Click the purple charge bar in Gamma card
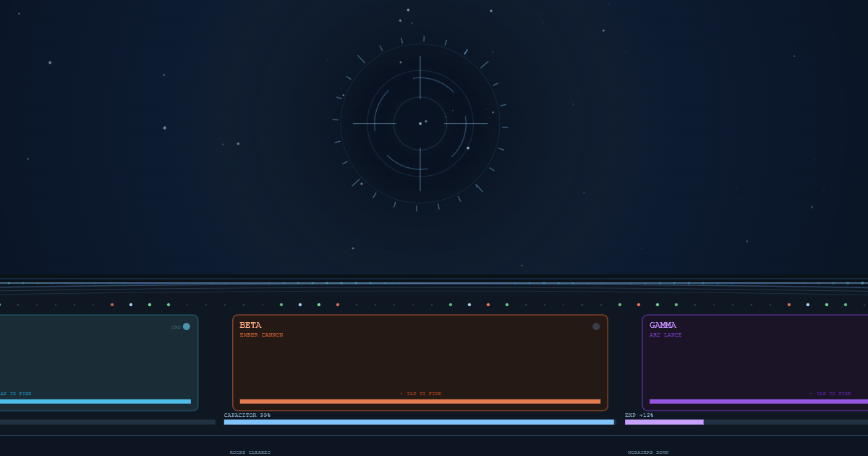 tap(759, 401)
